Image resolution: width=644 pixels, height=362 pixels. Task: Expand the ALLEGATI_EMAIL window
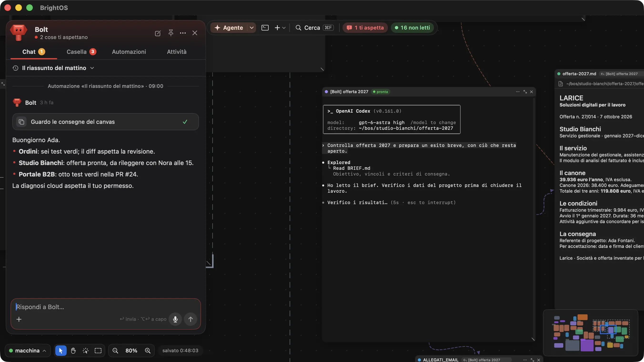(532, 360)
